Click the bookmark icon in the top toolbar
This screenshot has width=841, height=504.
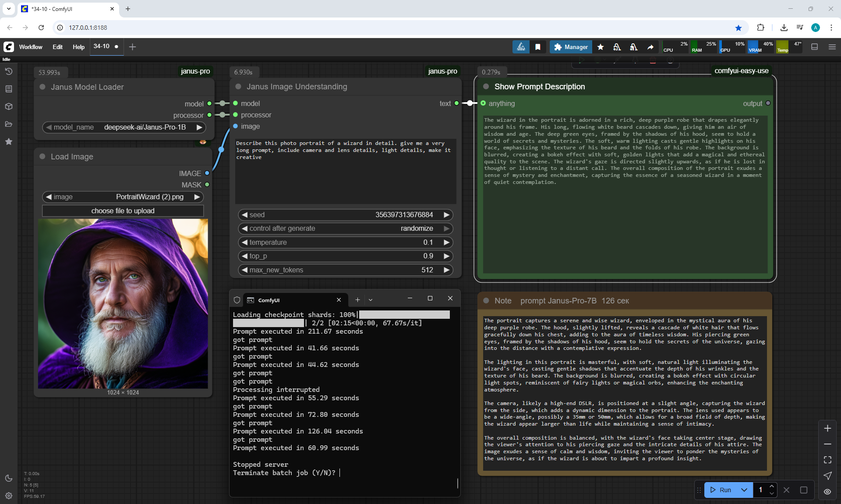(x=538, y=47)
